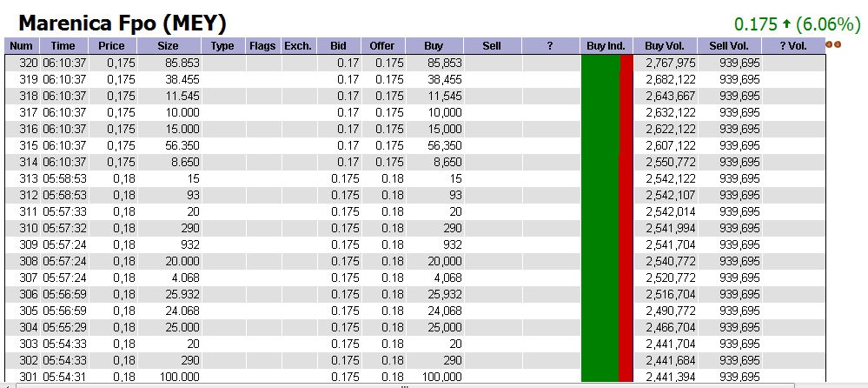Click the Flags column header
Screen dimensions: 868x388
tap(263, 46)
